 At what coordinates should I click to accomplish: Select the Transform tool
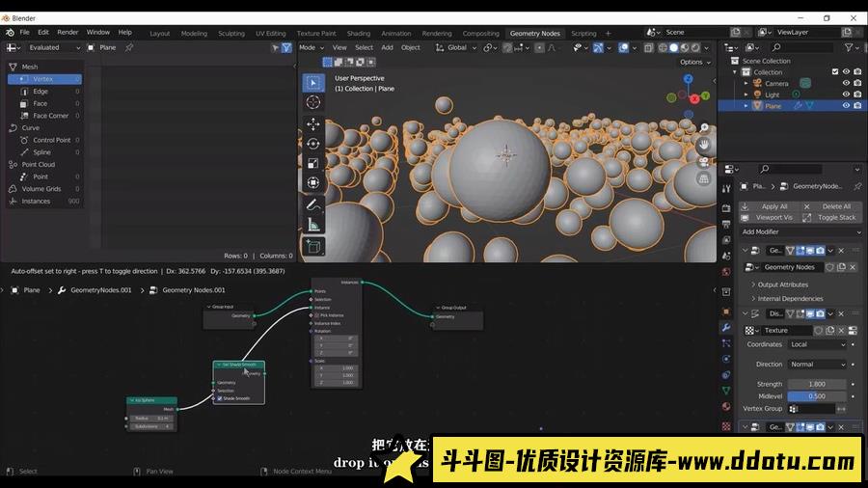[x=313, y=182]
